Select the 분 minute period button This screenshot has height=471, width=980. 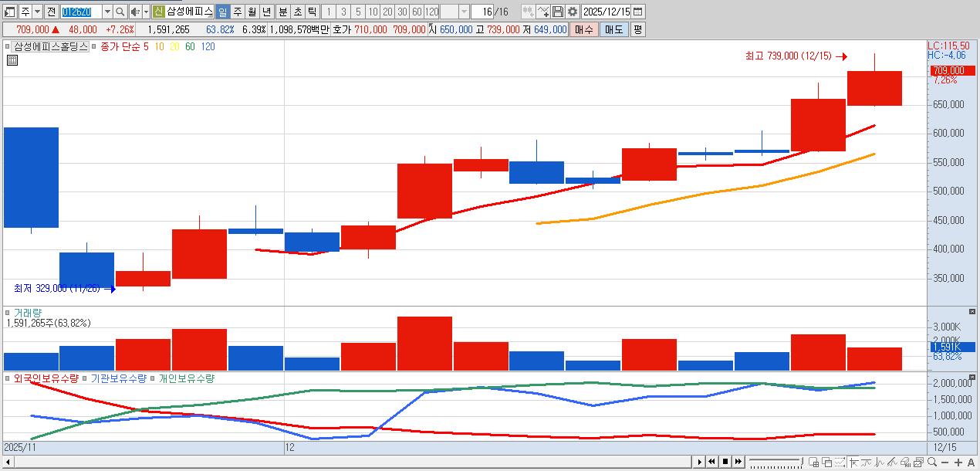pos(282,12)
